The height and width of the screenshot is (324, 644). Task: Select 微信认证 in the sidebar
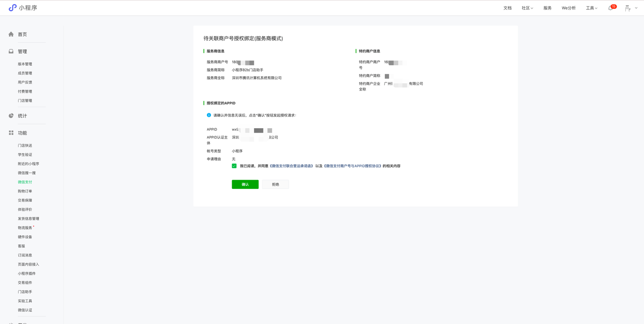(x=25, y=310)
